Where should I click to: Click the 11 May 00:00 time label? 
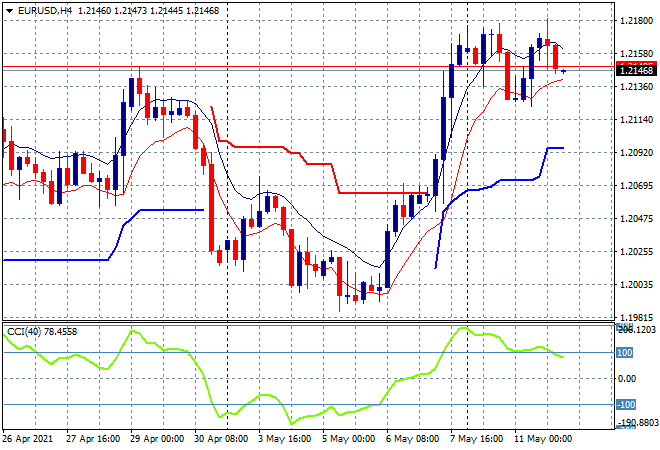pos(543,439)
